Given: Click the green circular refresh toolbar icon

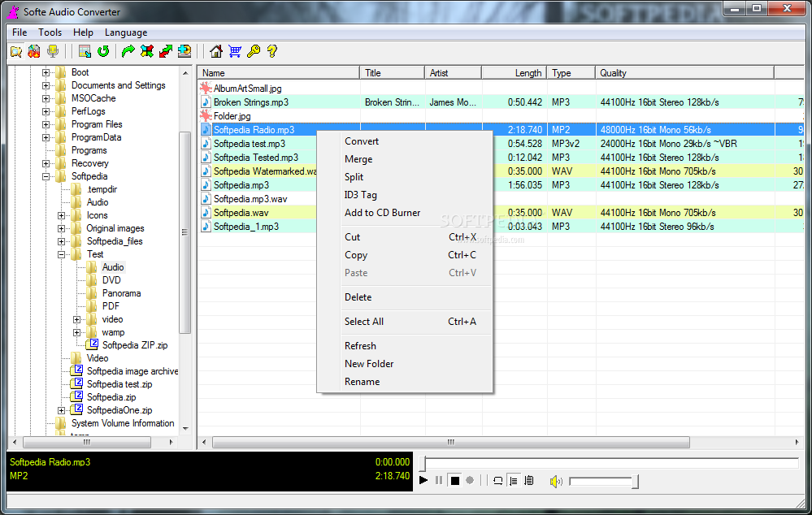Looking at the screenshot, I should (x=103, y=51).
